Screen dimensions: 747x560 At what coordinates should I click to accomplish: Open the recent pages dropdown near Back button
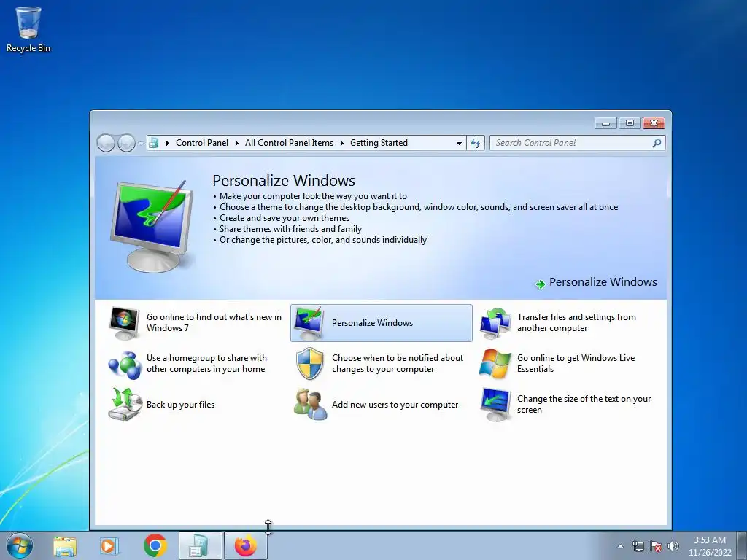click(141, 143)
